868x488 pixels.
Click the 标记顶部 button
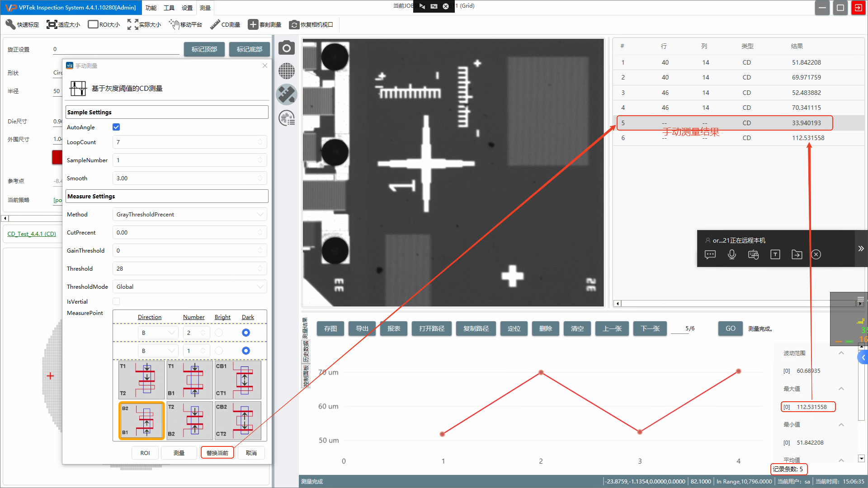(204, 49)
